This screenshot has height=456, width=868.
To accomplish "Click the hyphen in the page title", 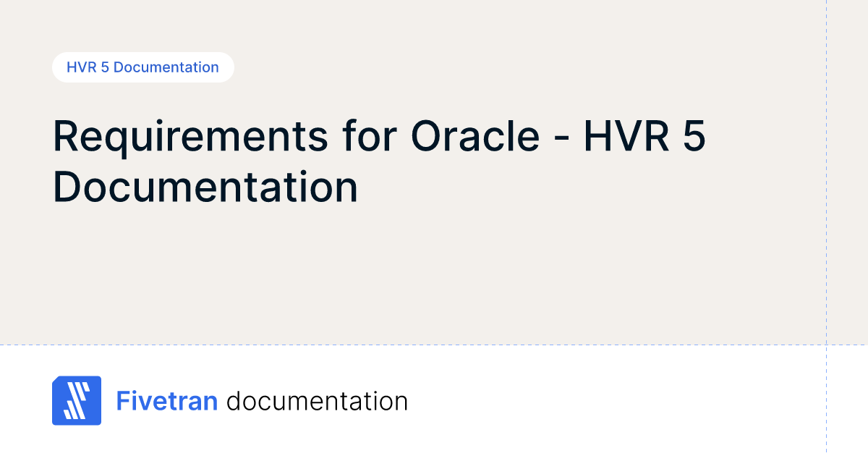I will tap(561, 139).
